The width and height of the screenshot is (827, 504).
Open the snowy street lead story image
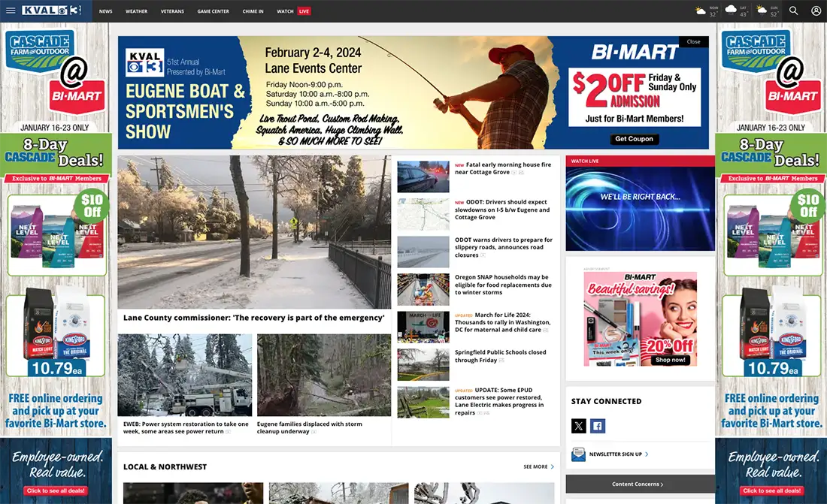pyautogui.click(x=254, y=232)
